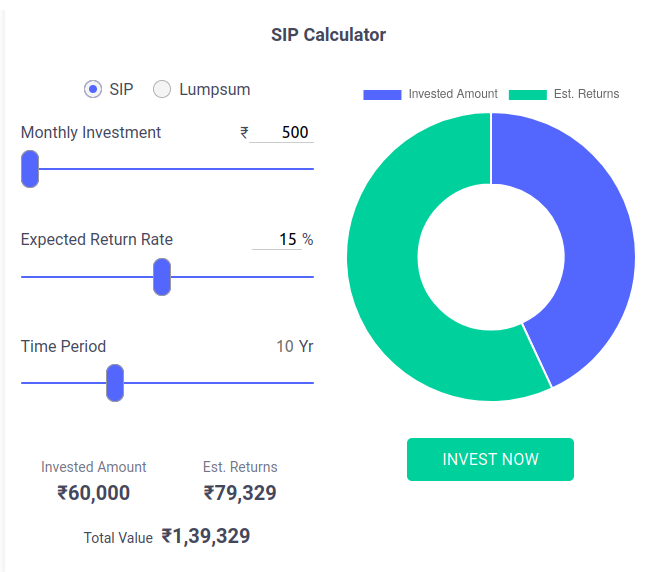Click the Invested Amount legend label text
Image resolution: width=653 pixels, height=572 pixels.
[453, 94]
